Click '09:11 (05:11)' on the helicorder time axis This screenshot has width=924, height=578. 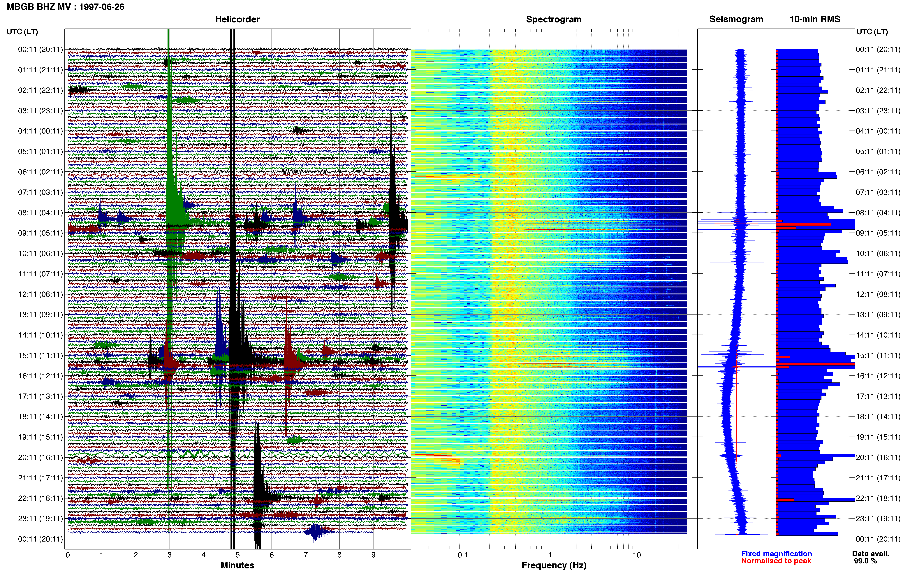tap(41, 233)
